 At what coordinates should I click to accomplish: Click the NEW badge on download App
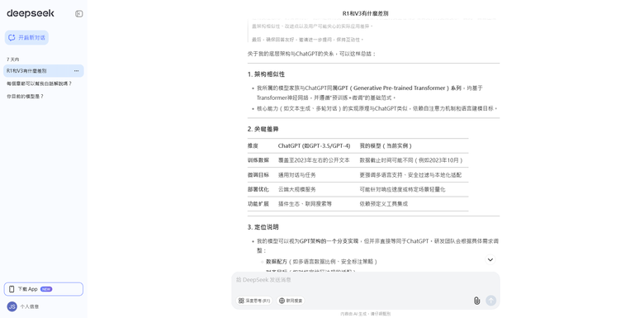coord(46,289)
